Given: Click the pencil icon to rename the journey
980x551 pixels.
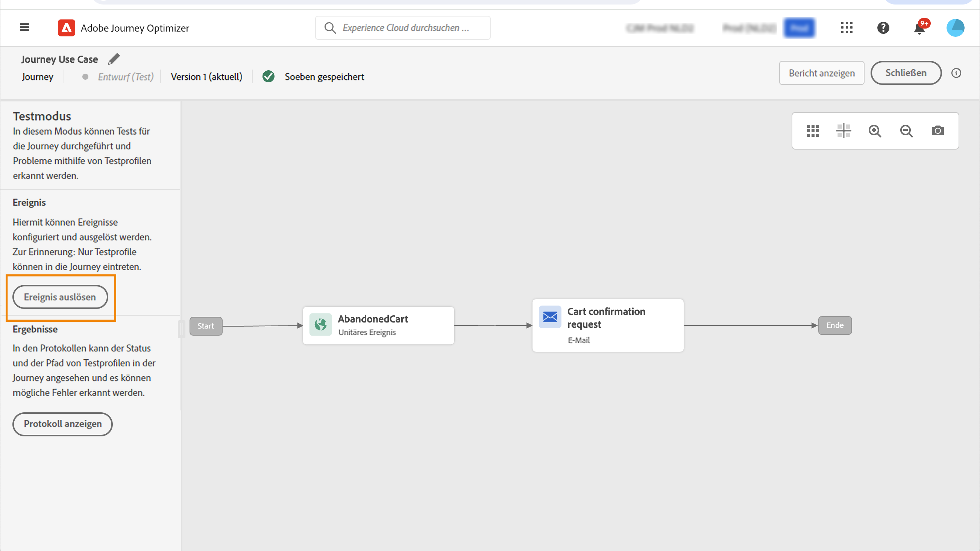Looking at the screenshot, I should 114,59.
